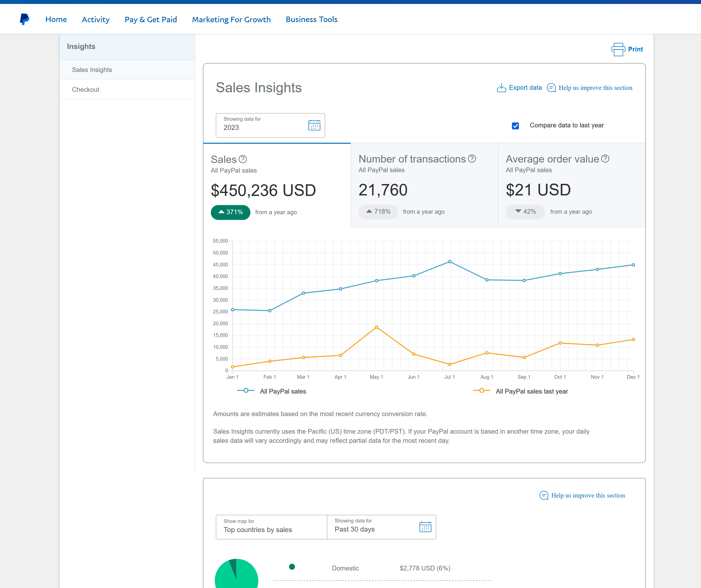Toggle the All PayPal sales legend series
The height and width of the screenshot is (588, 701).
(272, 391)
